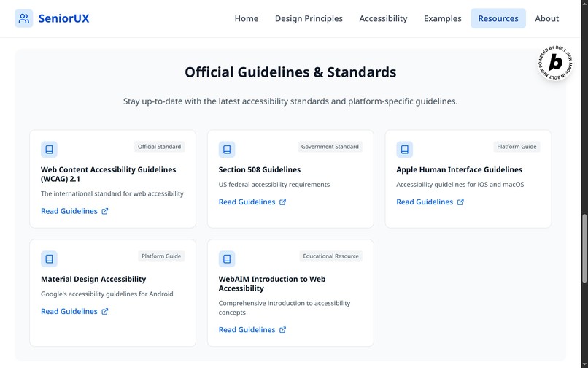The height and width of the screenshot is (368, 588).
Task: Click the Official Standard tag
Action: (x=159, y=147)
